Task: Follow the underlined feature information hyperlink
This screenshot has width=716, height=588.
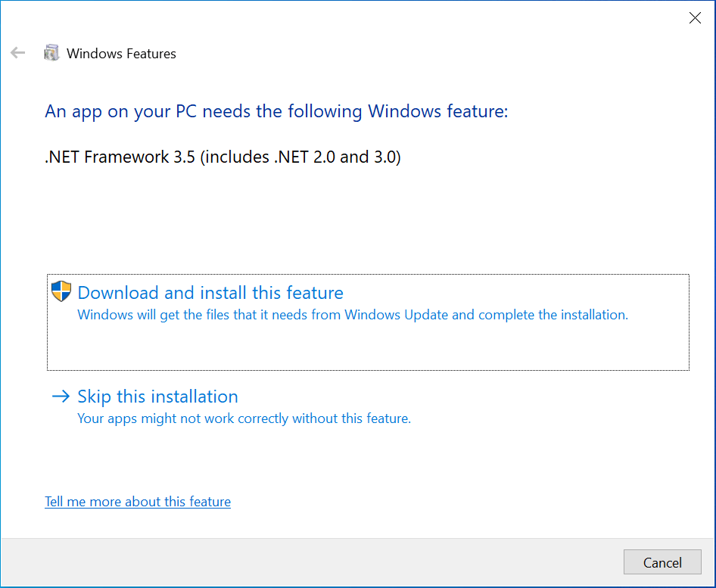Action: click(138, 501)
